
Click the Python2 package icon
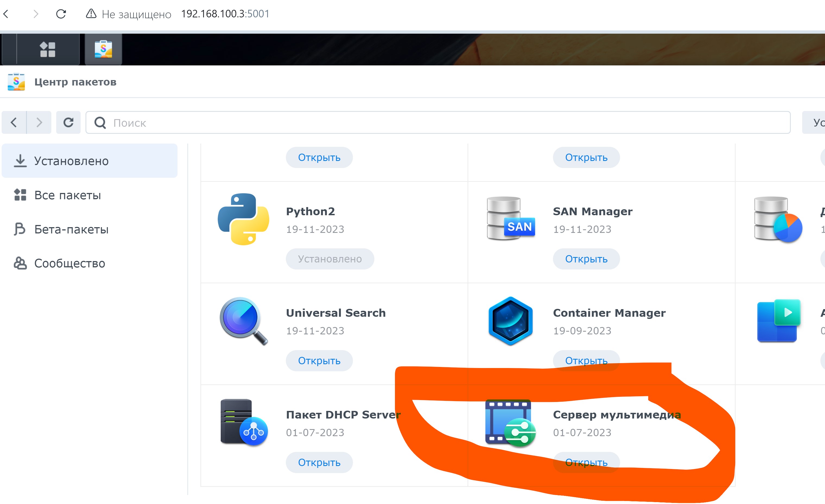(x=244, y=219)
